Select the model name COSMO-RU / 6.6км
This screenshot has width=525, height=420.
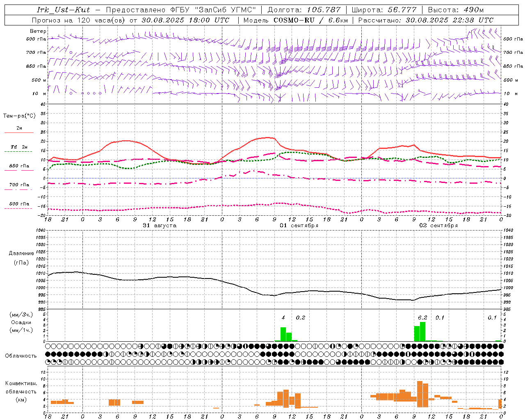click(x=311, y=20)
